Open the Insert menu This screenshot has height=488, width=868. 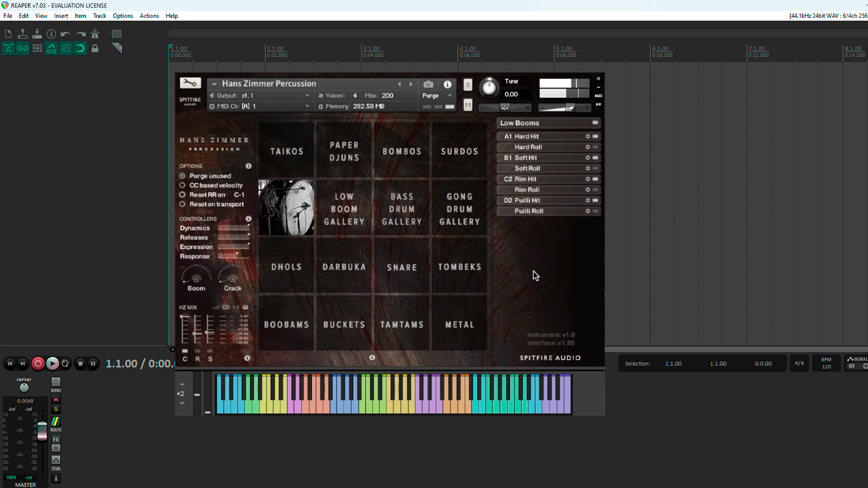point(61,16)
